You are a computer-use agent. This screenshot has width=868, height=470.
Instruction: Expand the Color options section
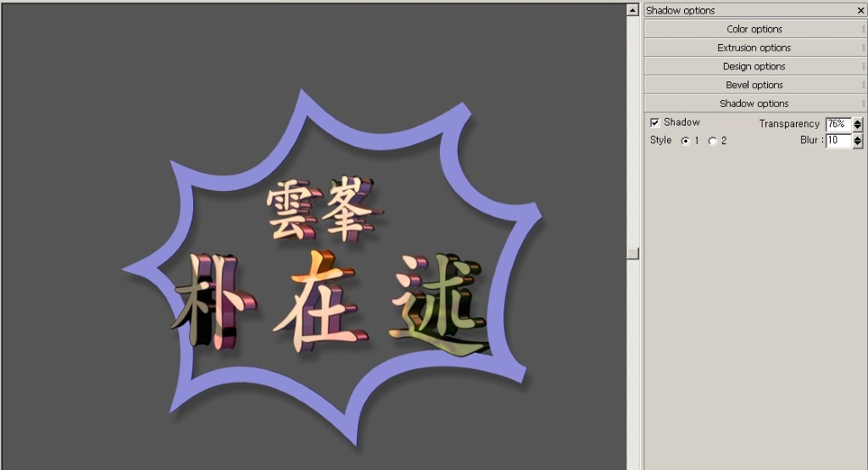(754, 29)
